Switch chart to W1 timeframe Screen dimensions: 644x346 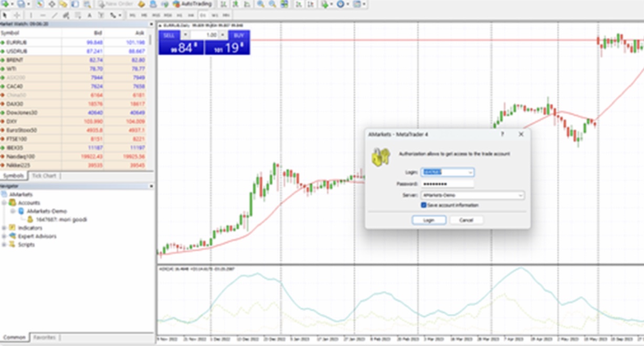tap(215, 15)
